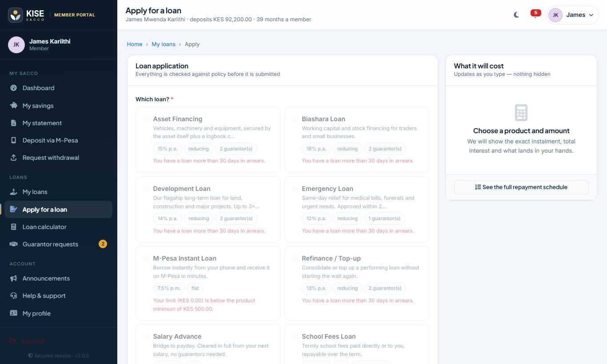This screenshot has width=607, height=364.
Task: Click the 'What it will cost' heading
Action: (x=479, y=66)
